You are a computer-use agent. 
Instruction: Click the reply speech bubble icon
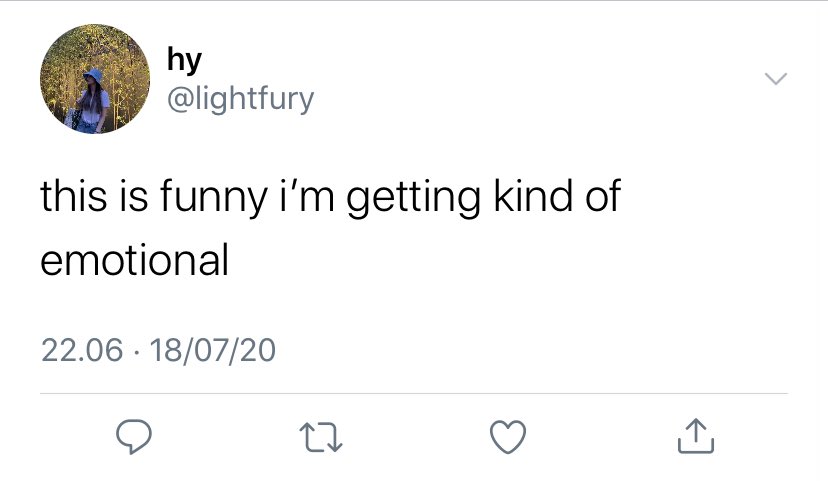[x=134, y=437]
